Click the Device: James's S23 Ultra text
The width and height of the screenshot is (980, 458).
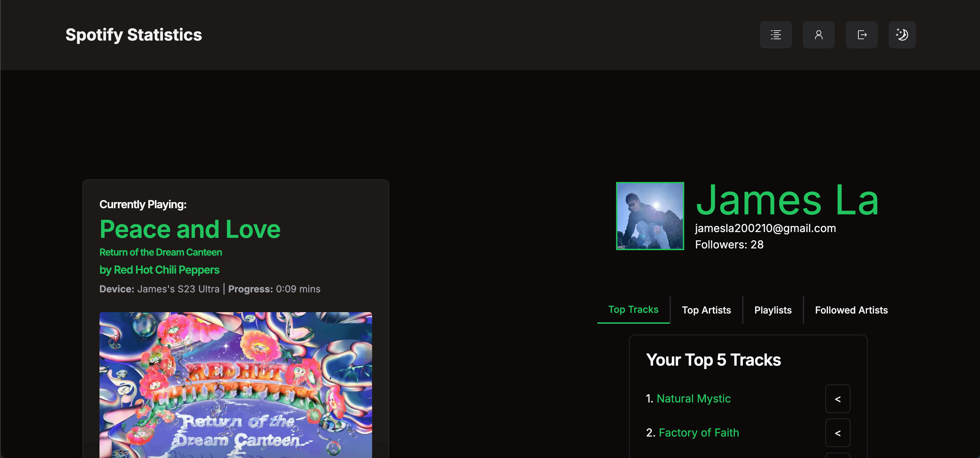pos(159,289)
